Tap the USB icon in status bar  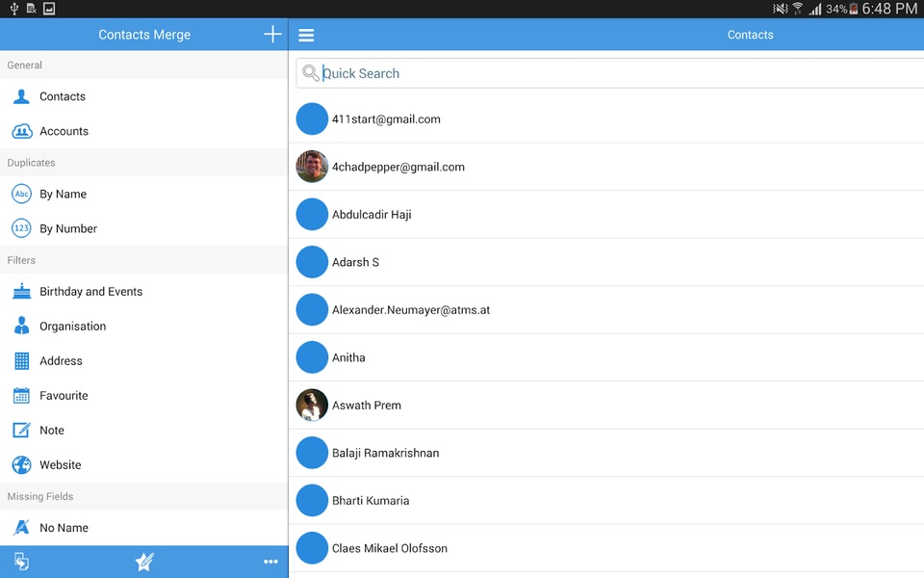pyautogui.click(x=14, y=9)
